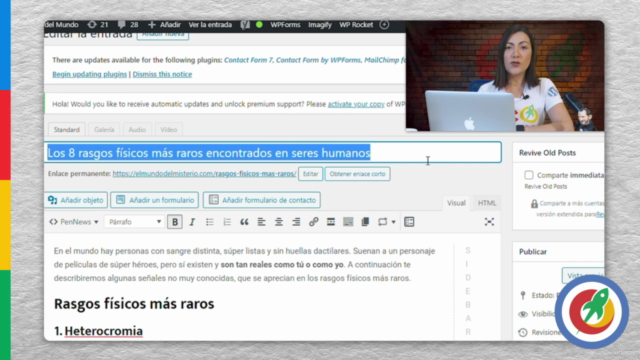Open the loop shortcode dropdown icon

point(387,222)
